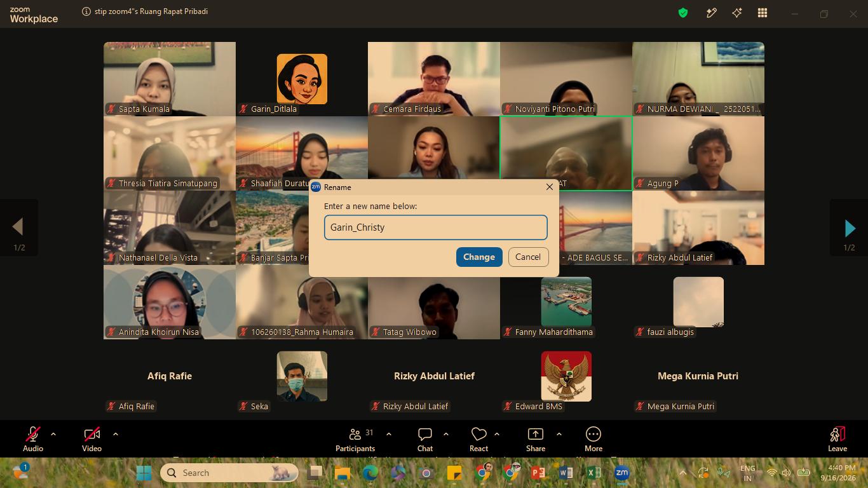Open Excel from the taskbar
This screenshot has width=868, height=488.
click(593, 473)
